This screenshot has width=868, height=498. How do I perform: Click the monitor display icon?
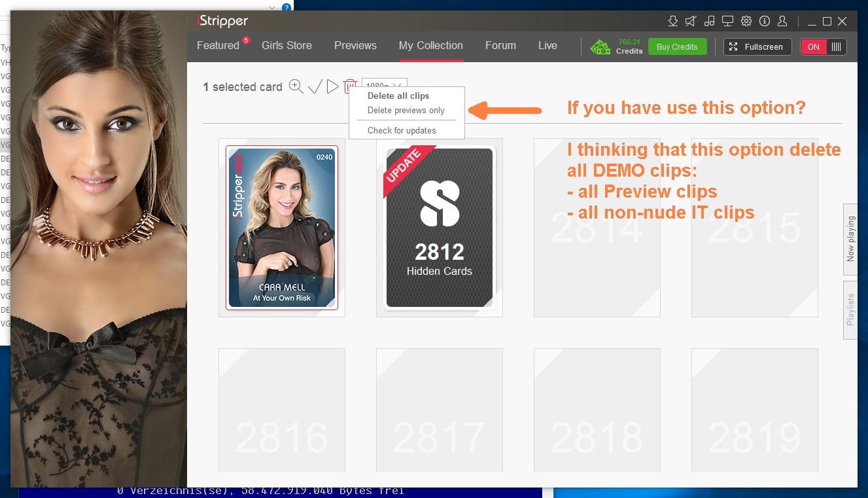[x=727, y=22]
